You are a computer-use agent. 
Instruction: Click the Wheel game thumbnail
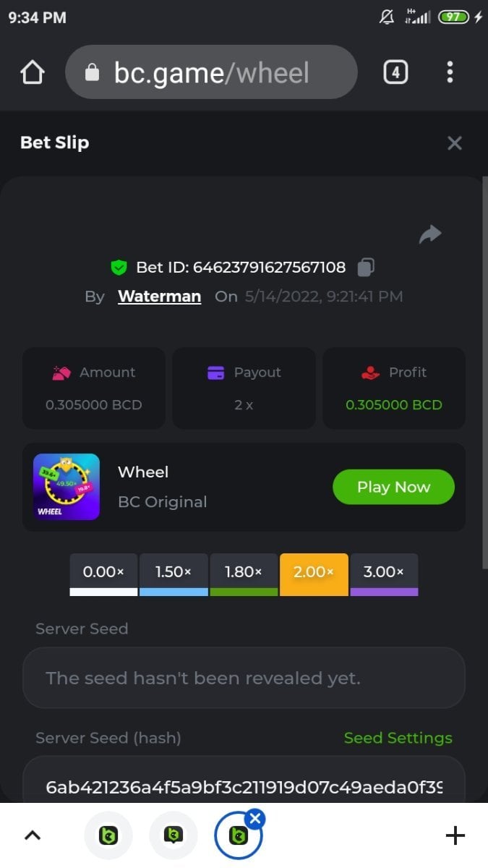pyautogui.click(x=67, y=487)
